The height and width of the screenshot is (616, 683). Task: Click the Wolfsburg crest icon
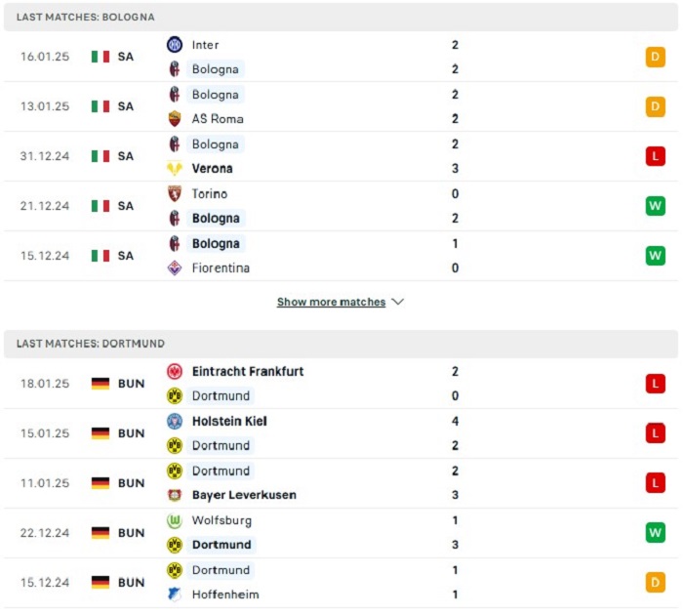click(175, 520)
